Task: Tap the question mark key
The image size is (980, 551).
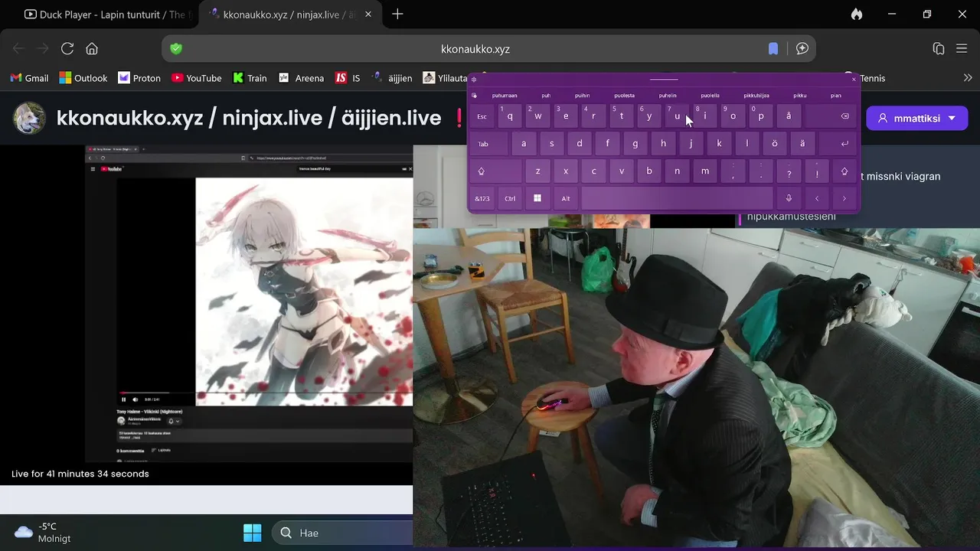Action: click(x=789, y=171)
